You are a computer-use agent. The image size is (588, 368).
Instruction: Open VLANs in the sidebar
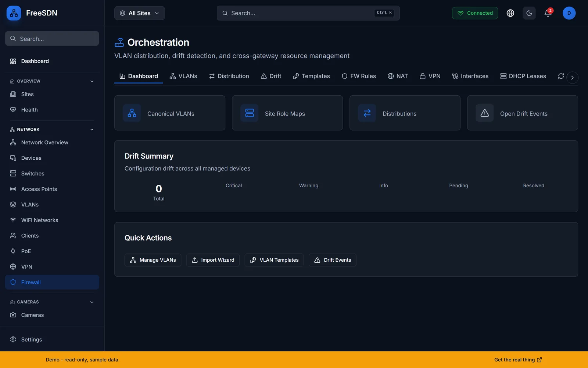coord(52,205)
